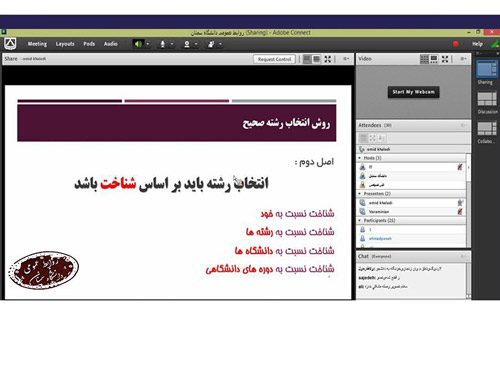
Task: Click the webcam icon in top toolbar
Action: [x=187, y=44]
